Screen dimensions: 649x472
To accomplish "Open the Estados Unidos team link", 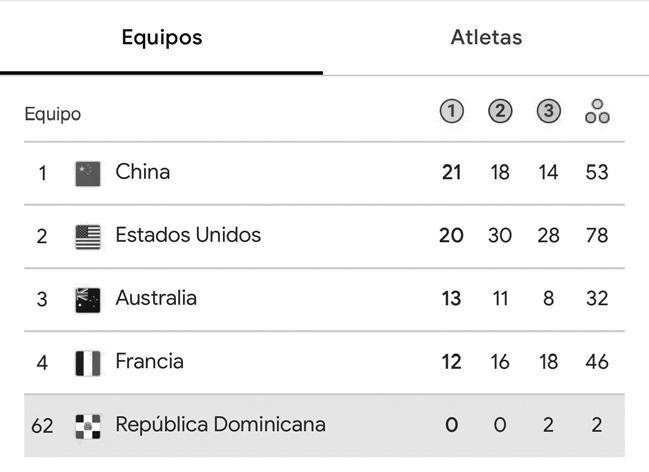I will (x=188, y=235).
